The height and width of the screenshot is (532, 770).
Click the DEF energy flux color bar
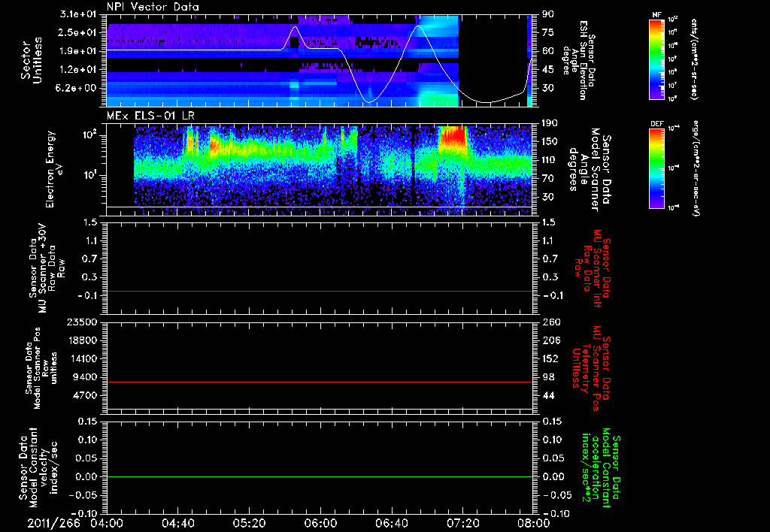[x=656, y=168]
